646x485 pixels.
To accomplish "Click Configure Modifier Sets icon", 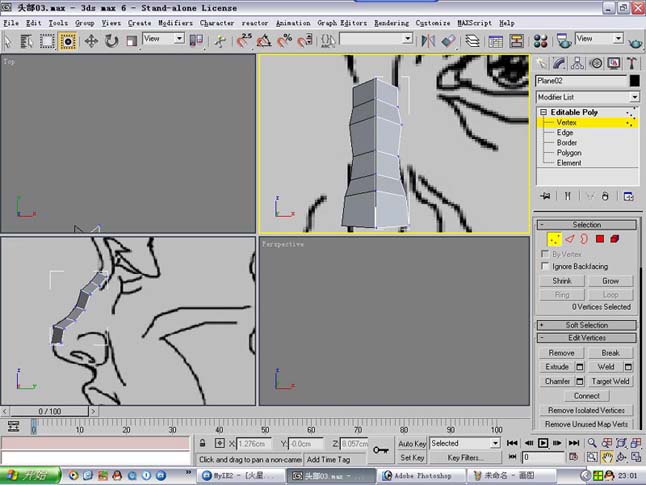I will click(x=628, y=196).
